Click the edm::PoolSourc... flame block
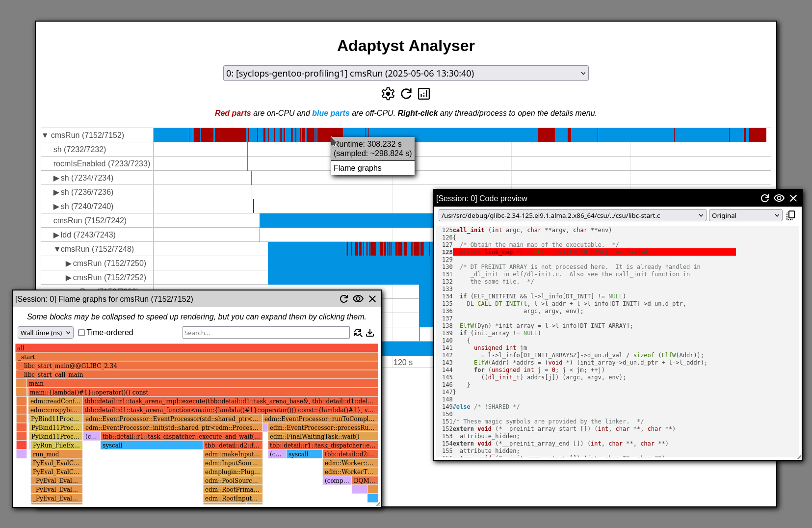Screen dimensions: 812x528 click(x=233, y=480)
